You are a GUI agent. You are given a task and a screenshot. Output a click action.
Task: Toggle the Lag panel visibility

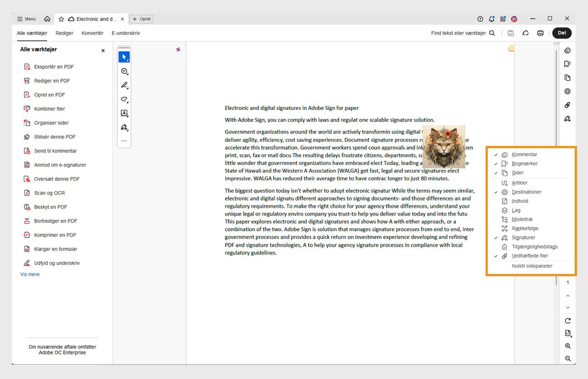[516, 210]
